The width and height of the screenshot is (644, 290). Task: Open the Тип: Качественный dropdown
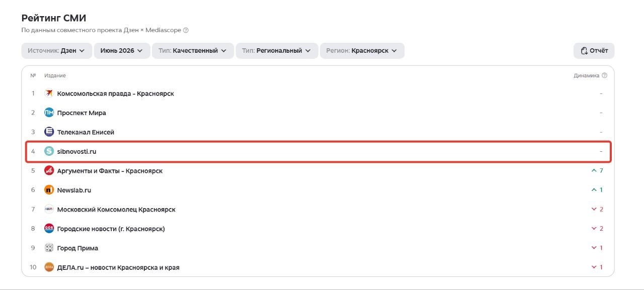click(193, 50)
